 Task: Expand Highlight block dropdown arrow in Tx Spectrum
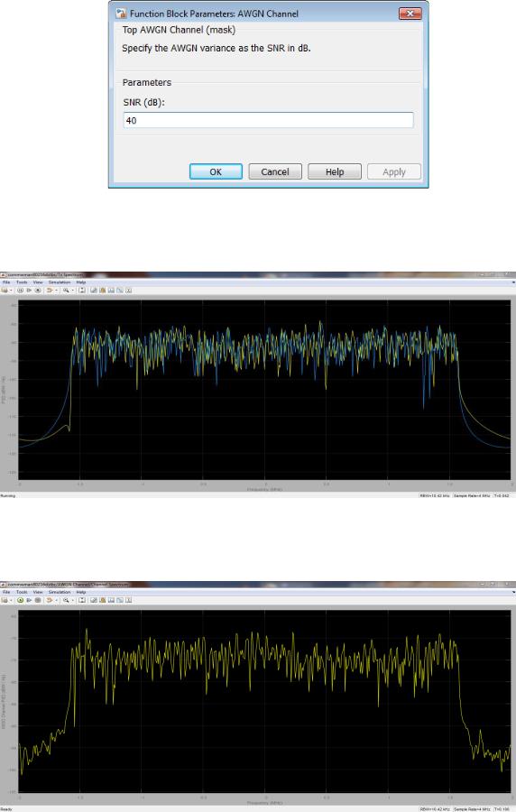click(x=57, y=291)
